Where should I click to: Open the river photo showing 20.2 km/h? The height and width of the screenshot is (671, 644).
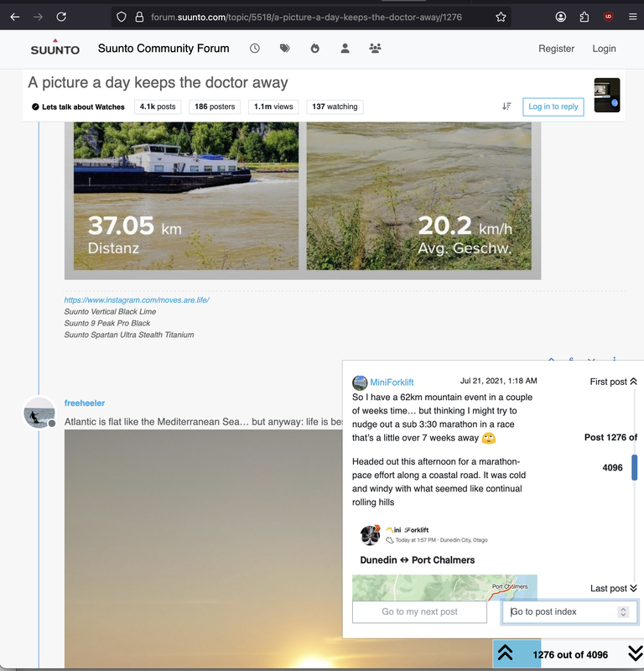[419, 195]
